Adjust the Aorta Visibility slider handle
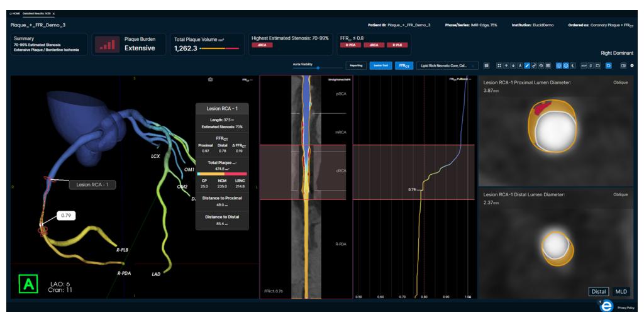The height and width of the screenshot is (322, 644). click(x=318, y=68)
